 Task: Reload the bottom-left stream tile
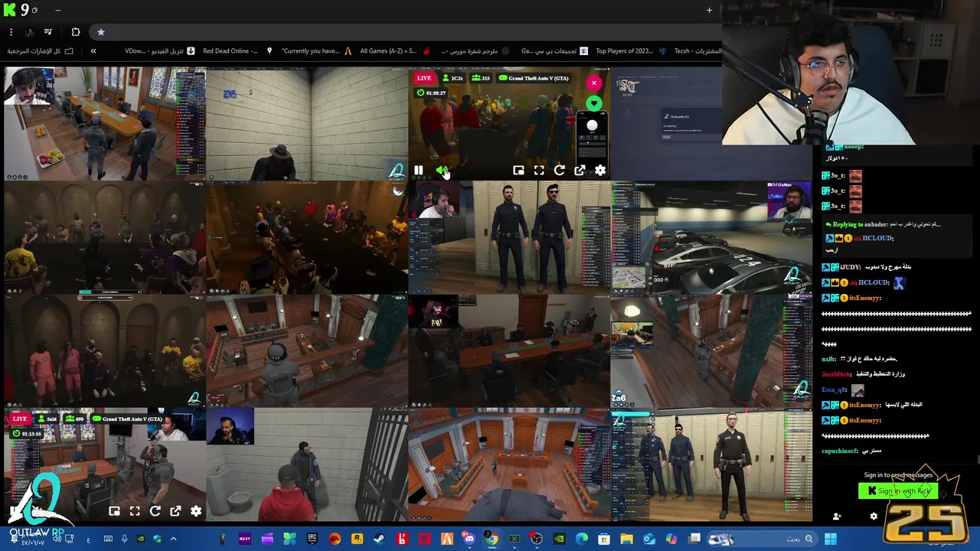155,511
